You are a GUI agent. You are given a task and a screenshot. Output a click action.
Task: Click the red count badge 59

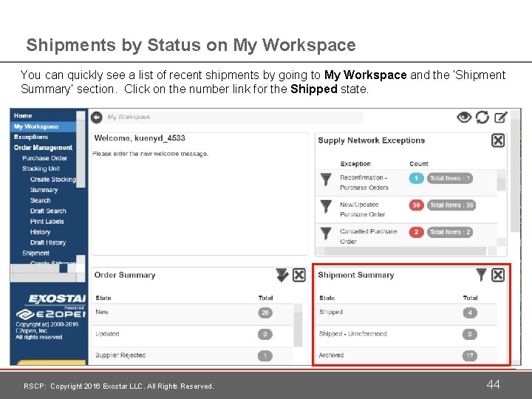[416, 205]
